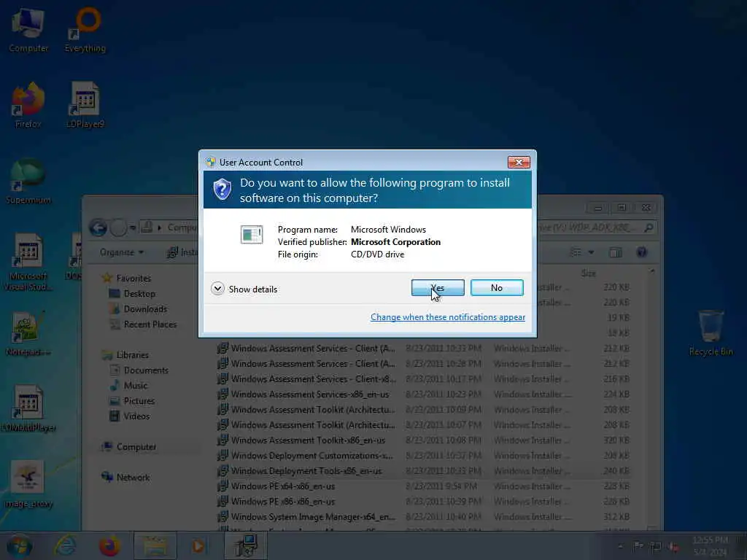Switch to Explorer window in taskbar
This screenshot has width=747, height=560.
pos(155,545)
